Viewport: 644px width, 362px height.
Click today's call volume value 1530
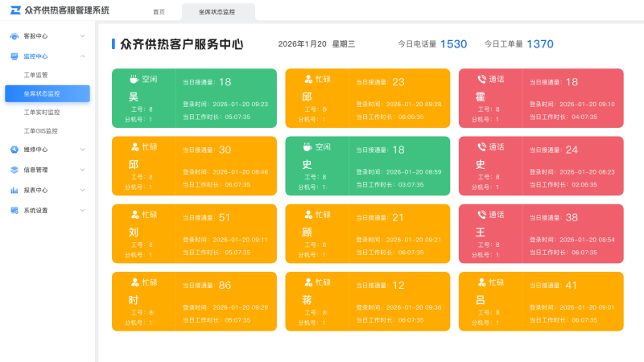click(x=453, y=44)
